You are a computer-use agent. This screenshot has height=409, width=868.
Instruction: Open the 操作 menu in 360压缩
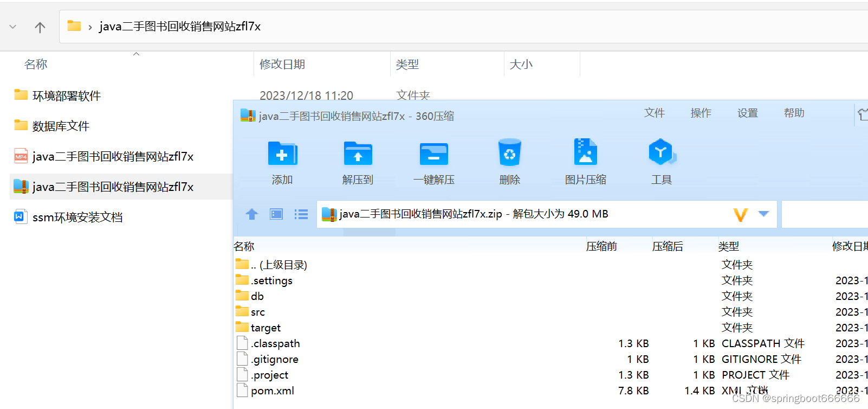pos(701,113)
